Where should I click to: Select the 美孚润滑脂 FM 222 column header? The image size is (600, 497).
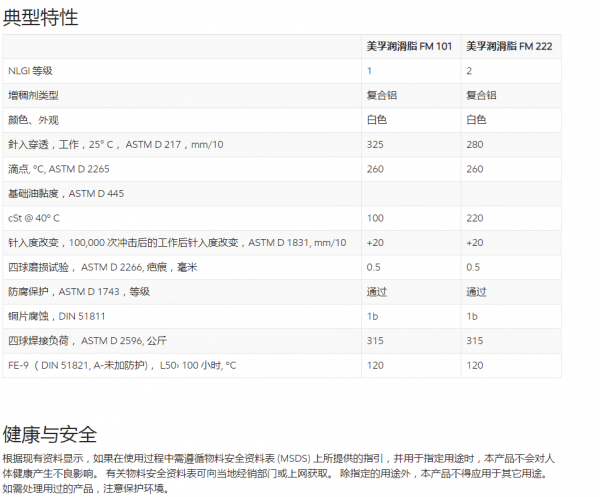click(x=509, y=47)
